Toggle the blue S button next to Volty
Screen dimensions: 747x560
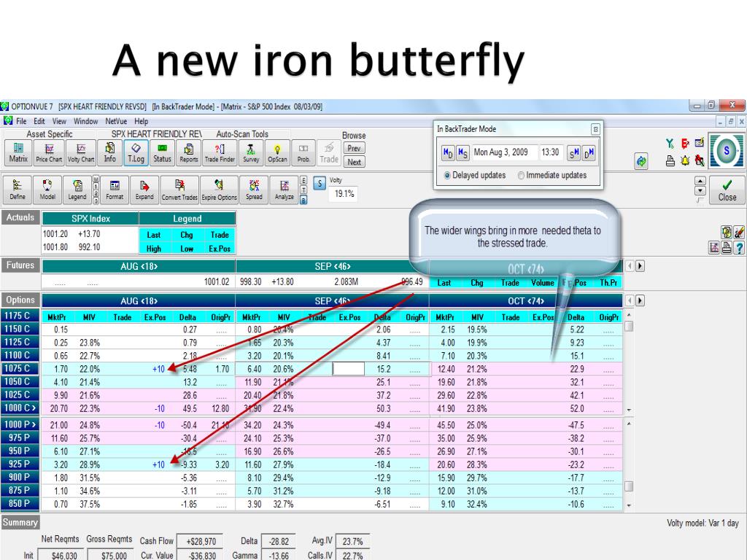click(320, 183)
